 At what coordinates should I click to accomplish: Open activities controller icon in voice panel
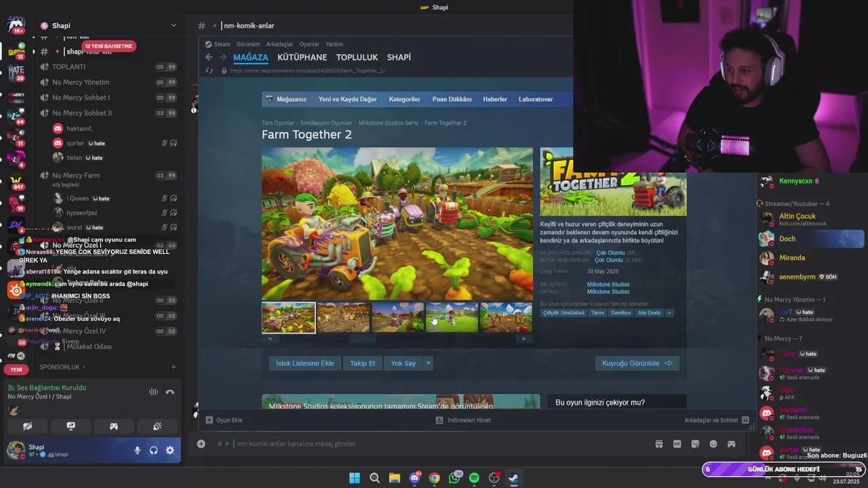pyautogui.click(x=114, y=426)
